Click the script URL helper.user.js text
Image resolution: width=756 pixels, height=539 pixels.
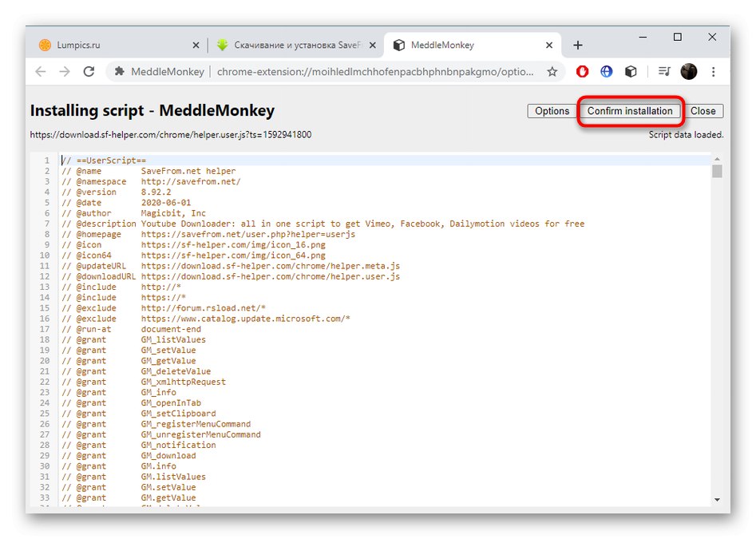[171, 134]
